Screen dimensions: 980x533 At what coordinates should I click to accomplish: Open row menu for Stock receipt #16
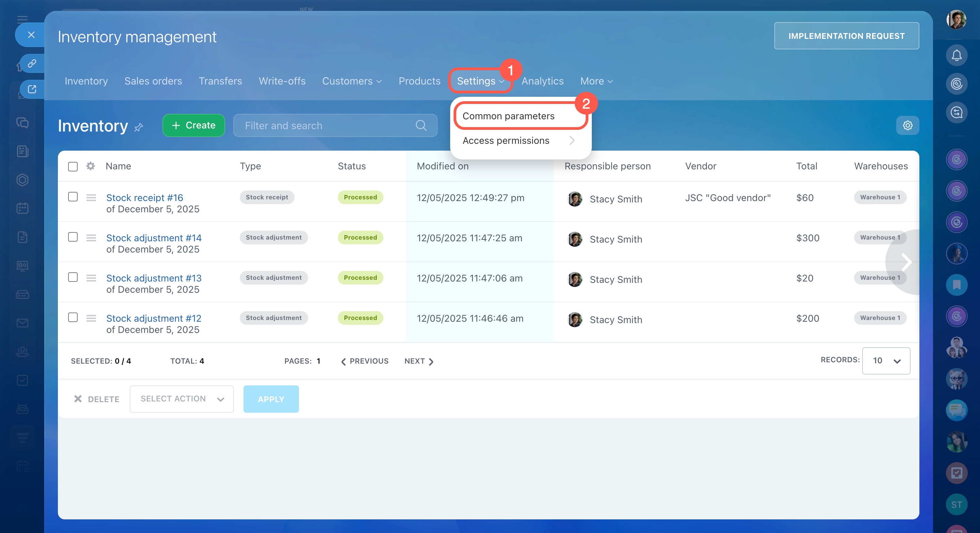pos(91,198)
